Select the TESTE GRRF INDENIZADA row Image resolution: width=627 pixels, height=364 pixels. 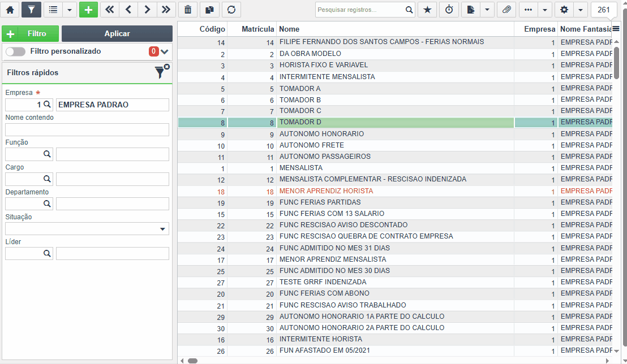395,282
